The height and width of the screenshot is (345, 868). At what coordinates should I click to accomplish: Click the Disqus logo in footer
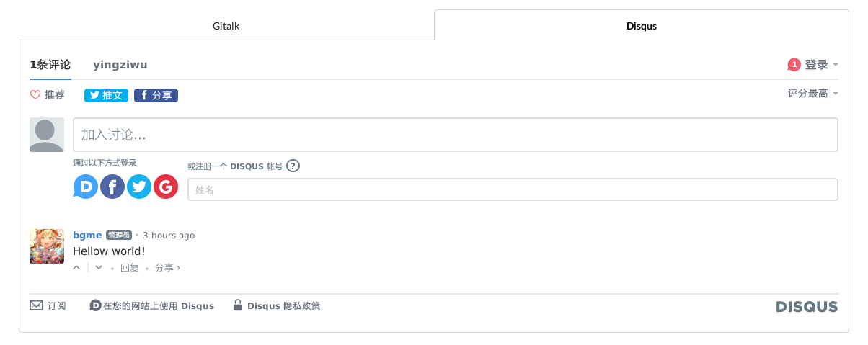point(807,307)
